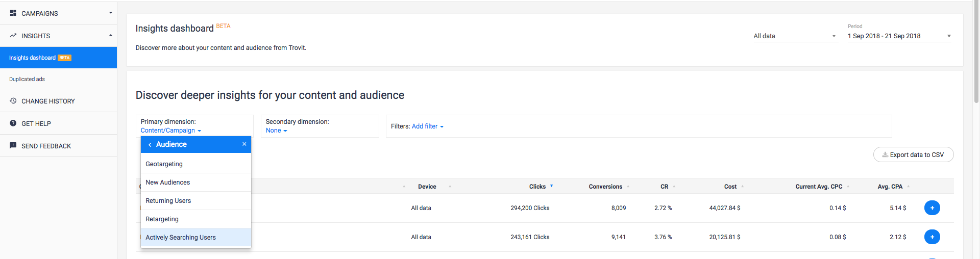Viewport: 980px width, 259px height.
Task: Click the Campaigns grid icon in sidebar
Action: pos(13,13)
